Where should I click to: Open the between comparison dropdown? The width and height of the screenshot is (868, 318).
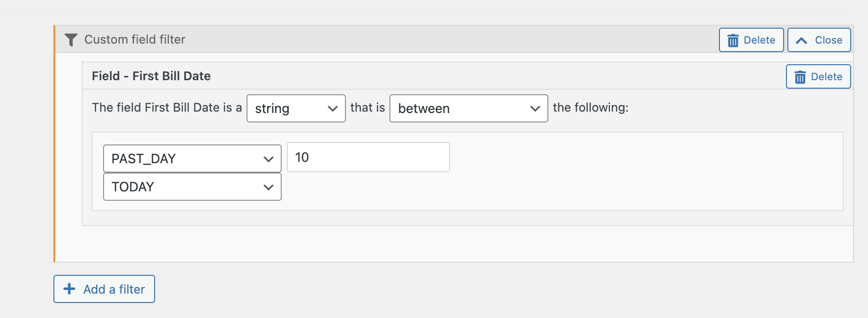click(469, 108)
